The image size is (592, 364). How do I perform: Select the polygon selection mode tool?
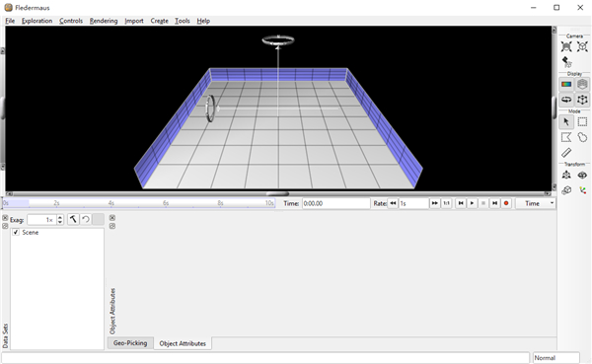(x=566, y=137)
